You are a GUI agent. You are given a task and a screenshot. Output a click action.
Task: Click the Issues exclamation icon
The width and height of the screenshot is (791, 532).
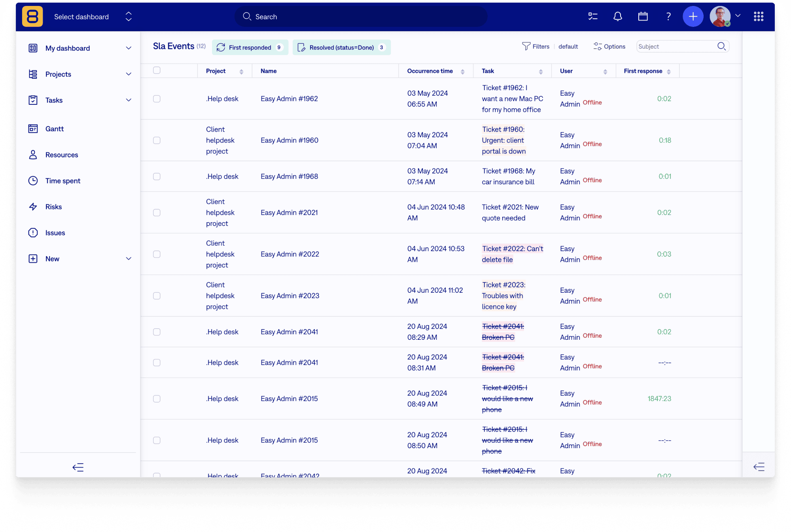[x=33, y=233]
